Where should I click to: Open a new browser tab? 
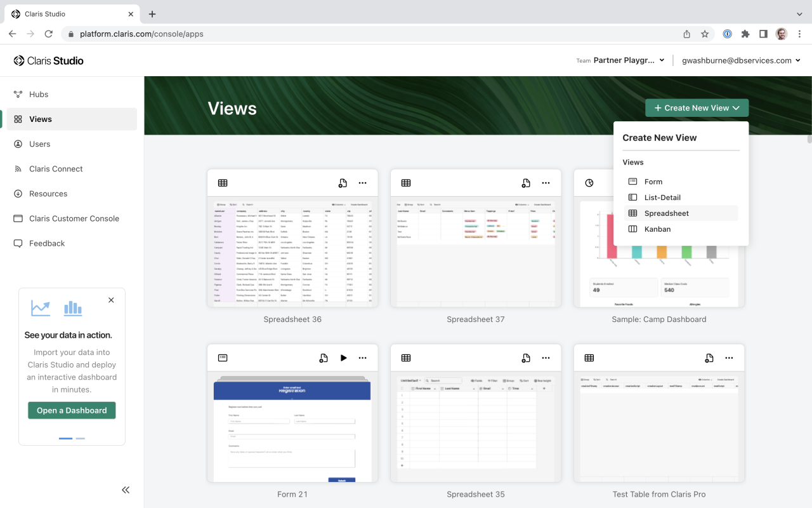click(x=152, y=14)
